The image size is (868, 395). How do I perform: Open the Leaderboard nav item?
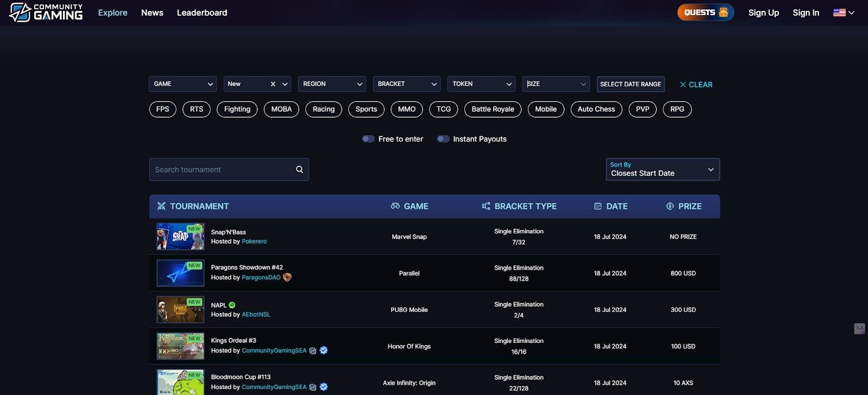click(x=202, y=12)
